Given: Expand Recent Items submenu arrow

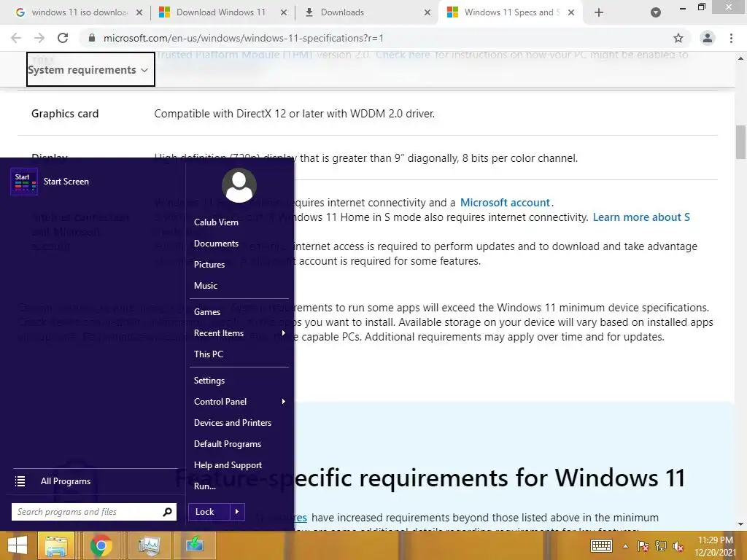Looking at the screenshot, I should tap(284, 332).
